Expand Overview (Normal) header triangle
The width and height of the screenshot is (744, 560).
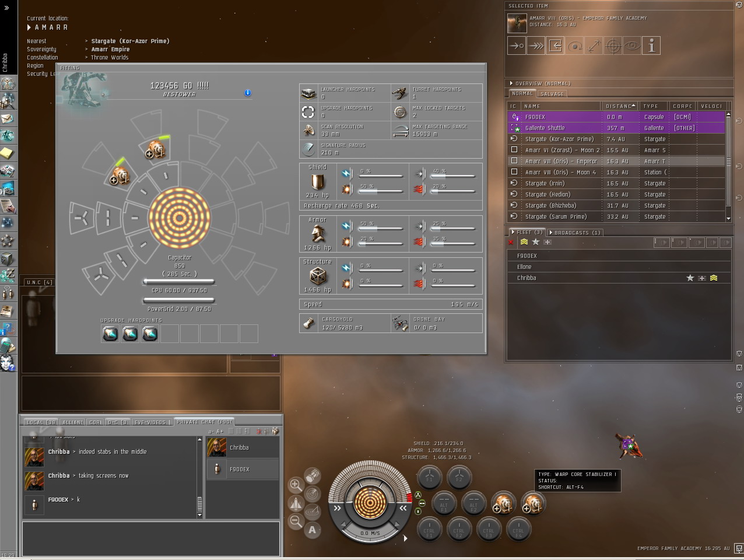pos(511,83)
